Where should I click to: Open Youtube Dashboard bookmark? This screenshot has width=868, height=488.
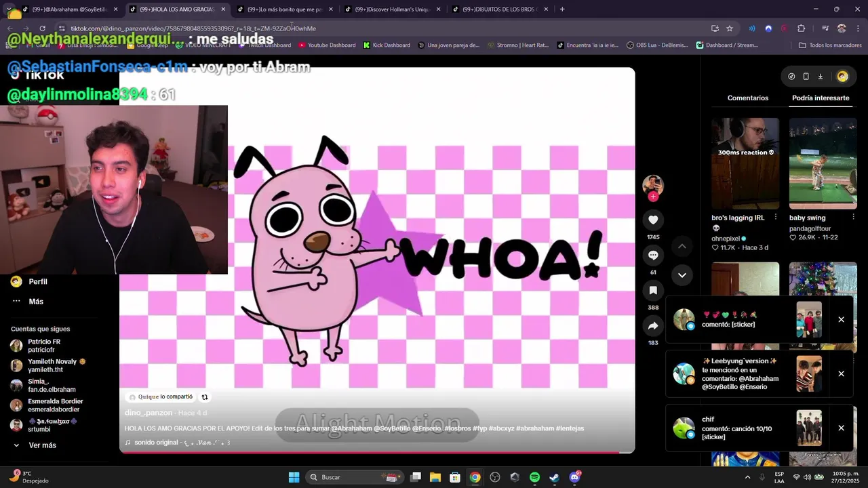(326, 45)
